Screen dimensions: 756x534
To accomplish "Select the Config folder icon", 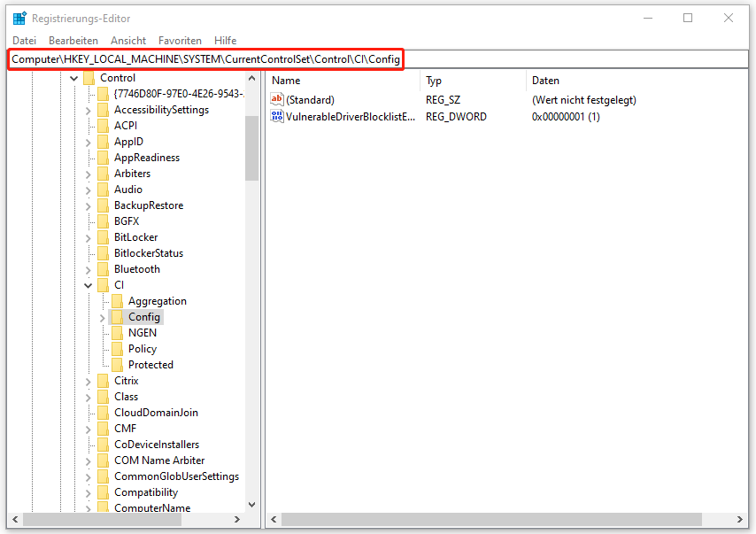I will tap(117, 317).
